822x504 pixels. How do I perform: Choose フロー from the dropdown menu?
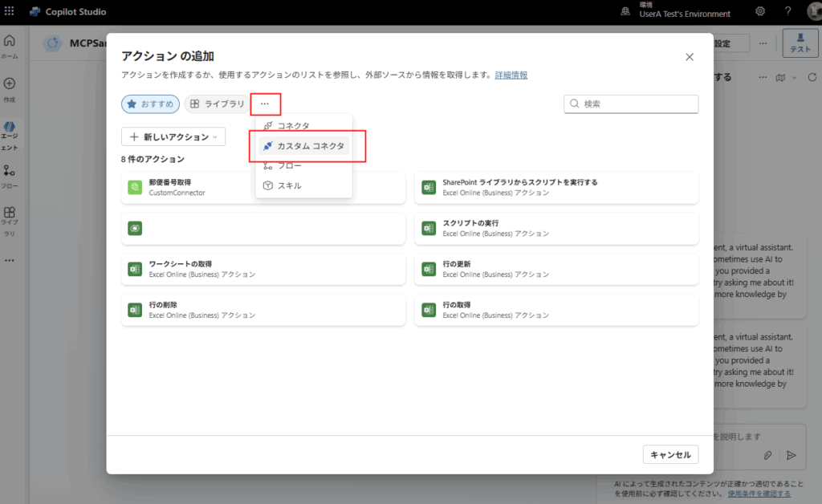(x=303, y=165)
